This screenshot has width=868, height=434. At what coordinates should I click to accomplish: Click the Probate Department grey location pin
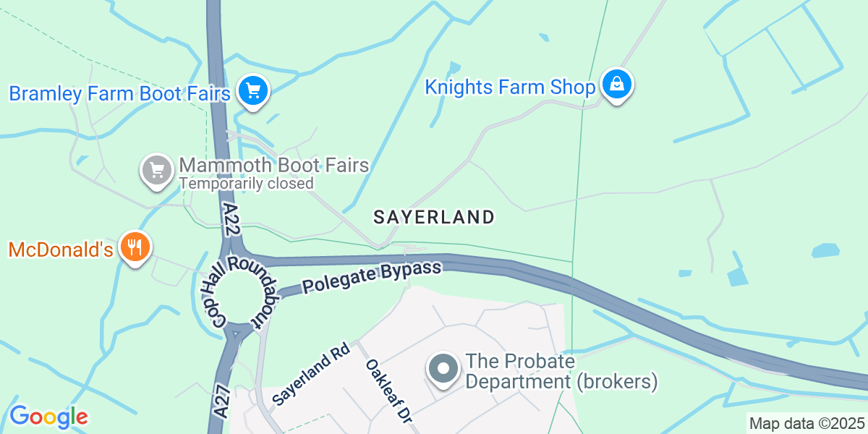[444, 370]
